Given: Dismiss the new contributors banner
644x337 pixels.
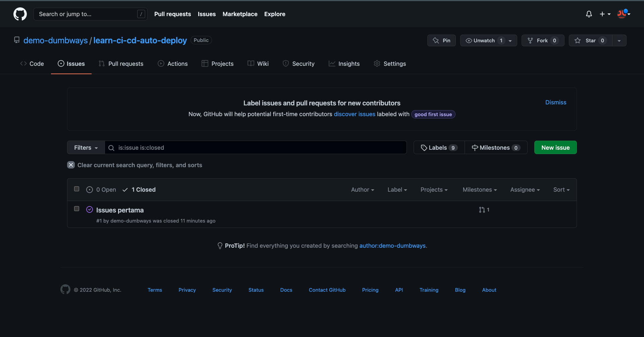Looking at the screenshot, I should click(555, 102).
